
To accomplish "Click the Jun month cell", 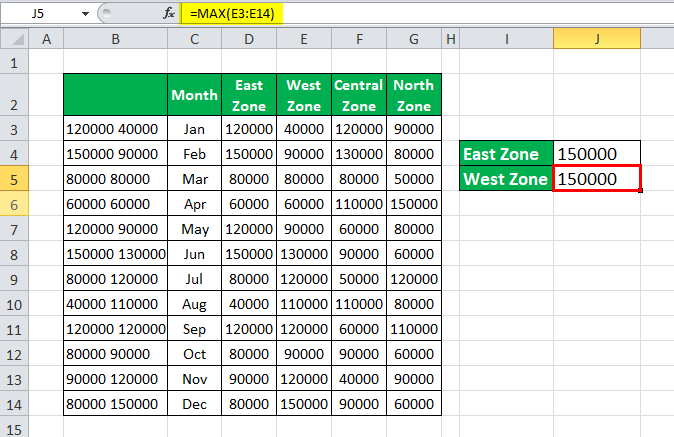I will point(194,254).
